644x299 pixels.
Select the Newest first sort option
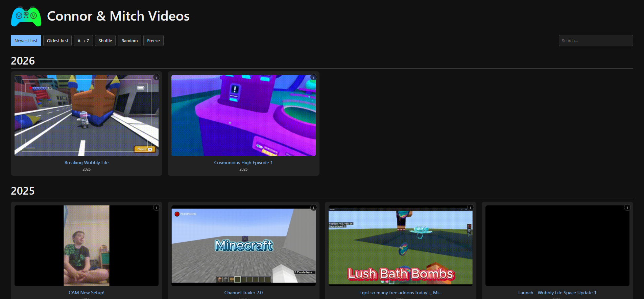point(26,41)
